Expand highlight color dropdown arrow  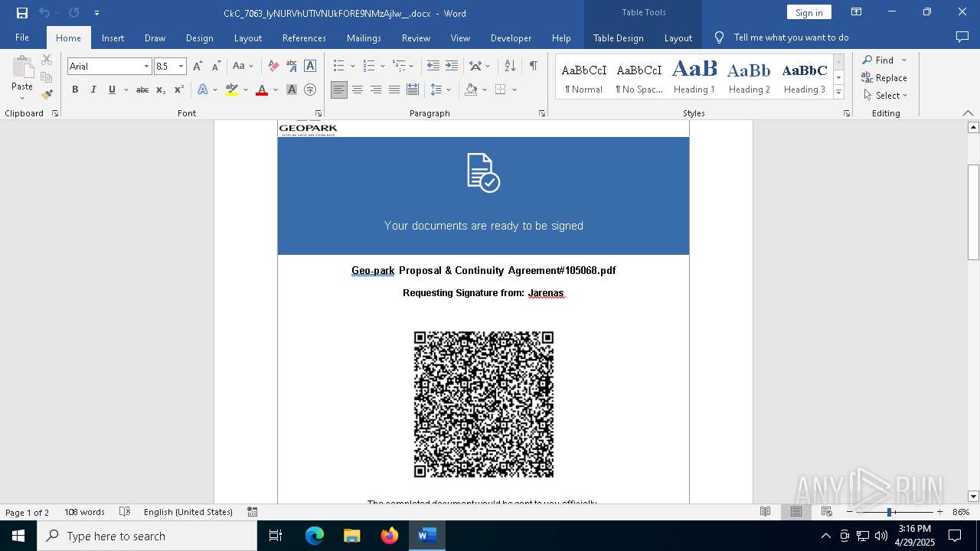[x=245, y=90]
